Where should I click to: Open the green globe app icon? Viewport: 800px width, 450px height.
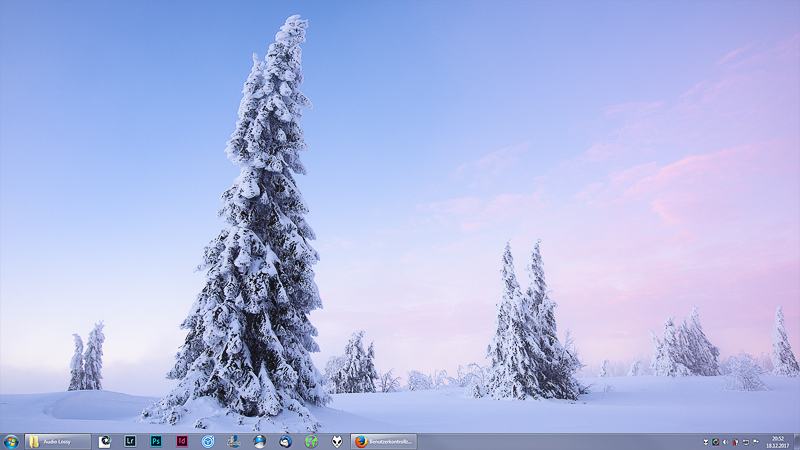[311, 441]
